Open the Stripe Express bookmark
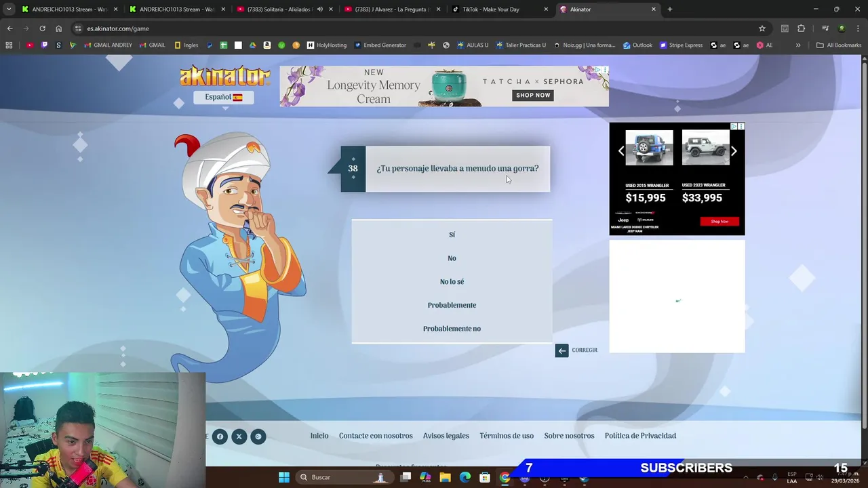This screenshot has width=868, height=488. 681,45
